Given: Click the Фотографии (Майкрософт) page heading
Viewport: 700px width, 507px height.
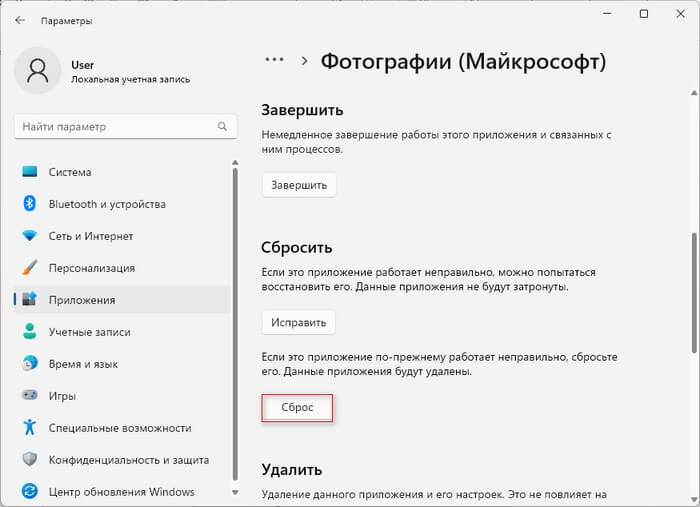Looking at the screenshot, I should (463, 62).
